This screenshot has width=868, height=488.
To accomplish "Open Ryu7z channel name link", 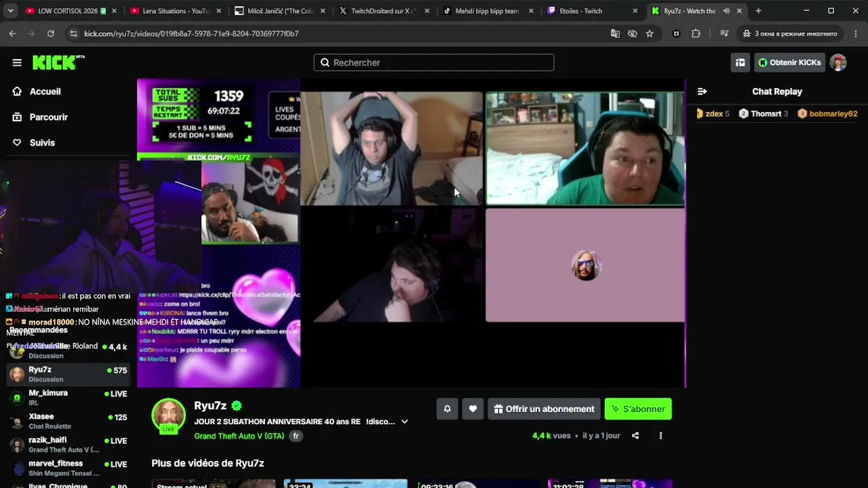I will click(x=210, y=405).
